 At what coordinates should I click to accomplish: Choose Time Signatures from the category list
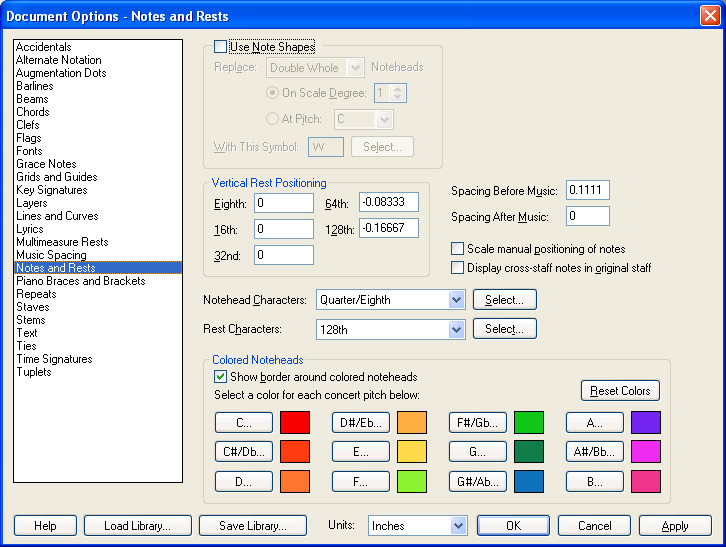(x=54, y=359)
